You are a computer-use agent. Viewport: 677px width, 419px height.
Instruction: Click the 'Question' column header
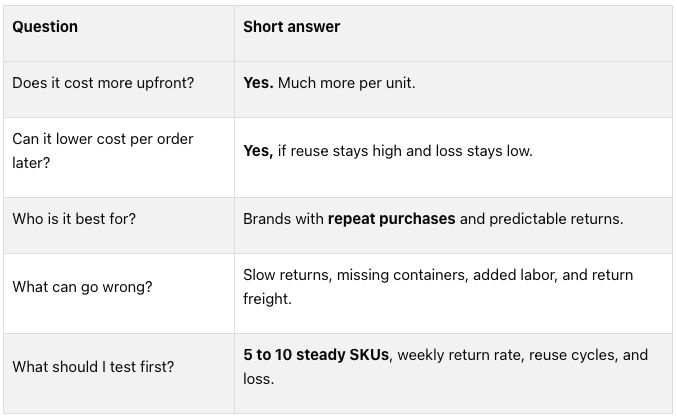coord(45,27)
